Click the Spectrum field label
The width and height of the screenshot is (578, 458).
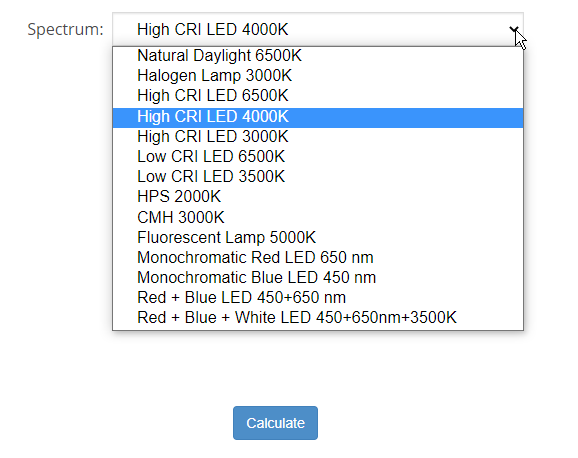pyautogui.click(x=65, y=29)
